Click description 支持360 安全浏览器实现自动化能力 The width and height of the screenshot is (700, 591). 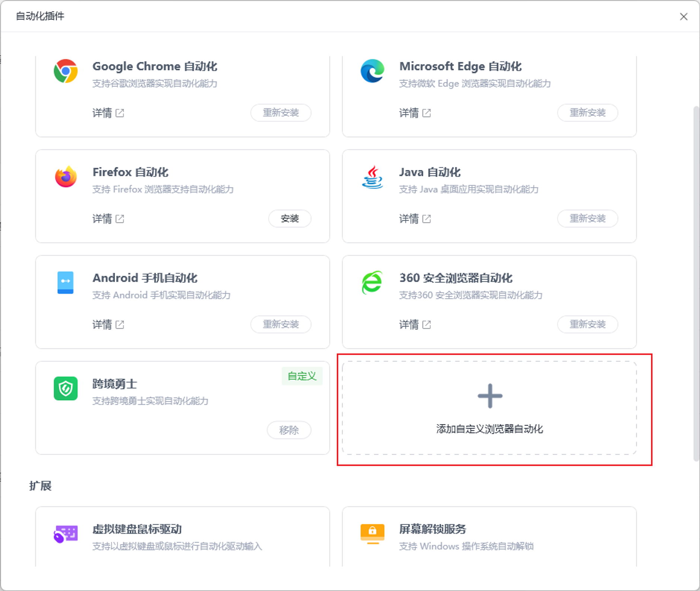coord(471,295)
